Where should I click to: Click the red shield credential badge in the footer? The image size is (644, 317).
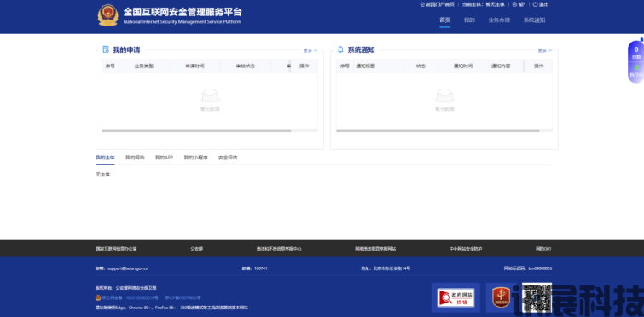[x=502, y=297]
